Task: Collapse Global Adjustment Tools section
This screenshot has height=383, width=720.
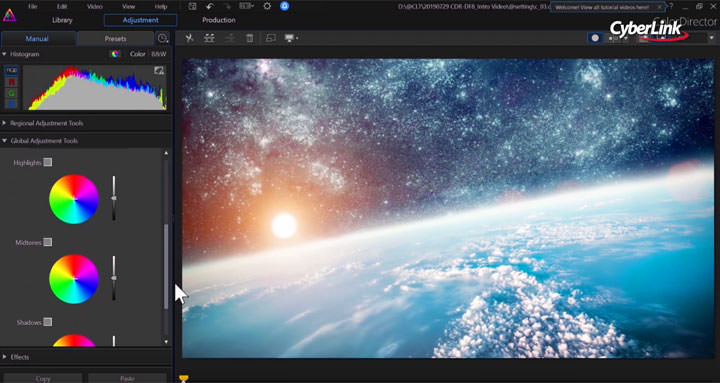Action: 4,141
